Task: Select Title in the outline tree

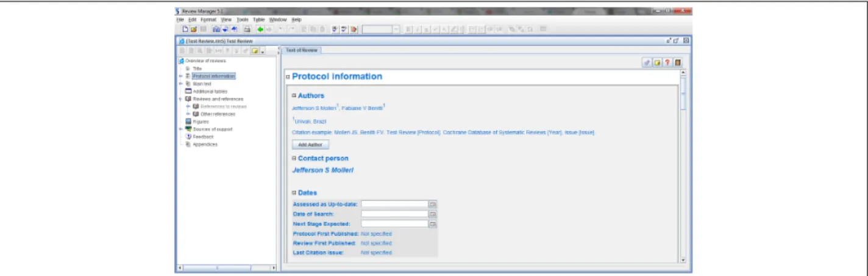Action: tap(197, 68)
